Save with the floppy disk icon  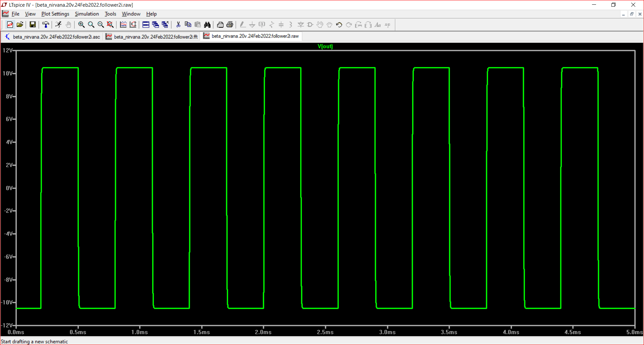pos(33,25)
